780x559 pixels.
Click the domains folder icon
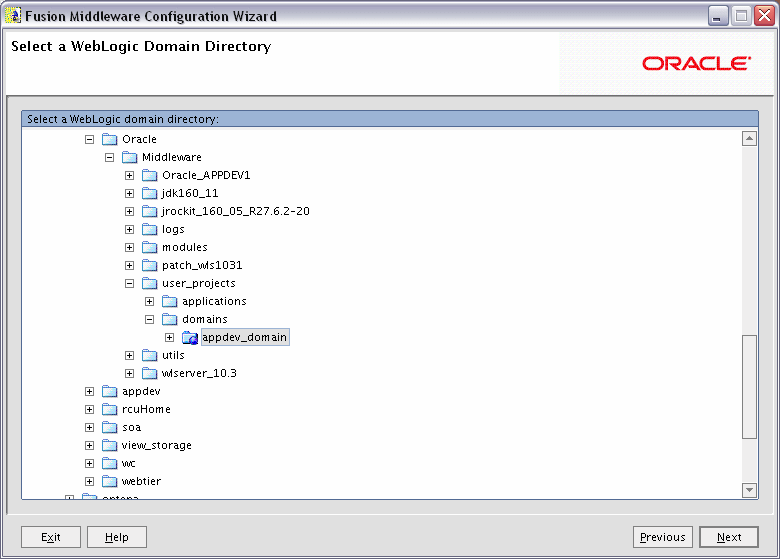170,319
